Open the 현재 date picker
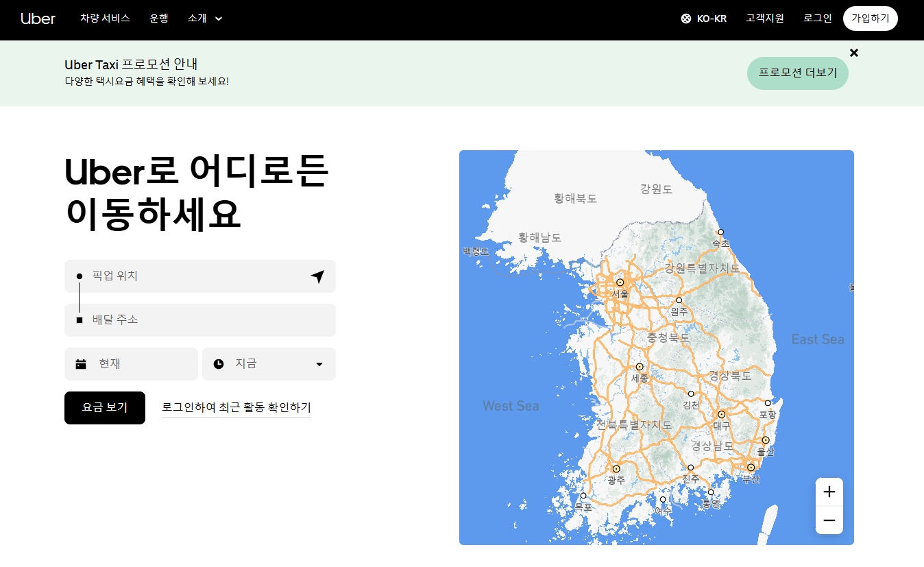This screenshot has width=924, height=567. (131, 364)
